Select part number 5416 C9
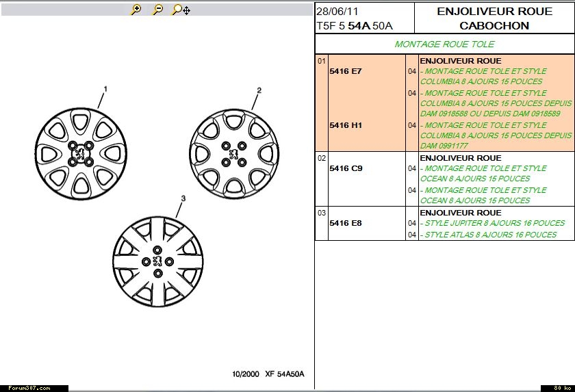 346,168
